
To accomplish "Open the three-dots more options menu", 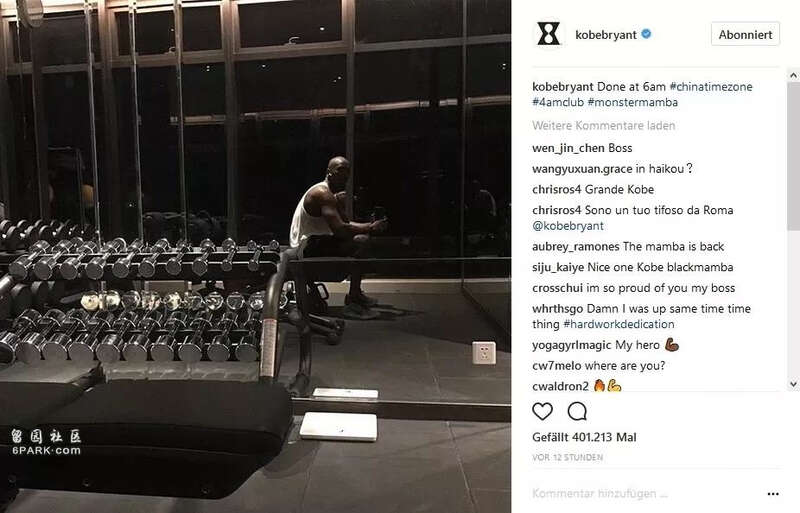I will (x=773, y=494).
